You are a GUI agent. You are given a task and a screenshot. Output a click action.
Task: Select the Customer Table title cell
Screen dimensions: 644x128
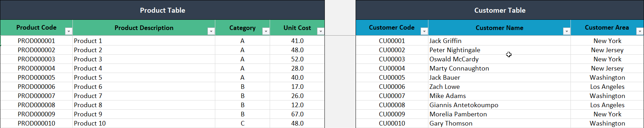tap(500, 10)
